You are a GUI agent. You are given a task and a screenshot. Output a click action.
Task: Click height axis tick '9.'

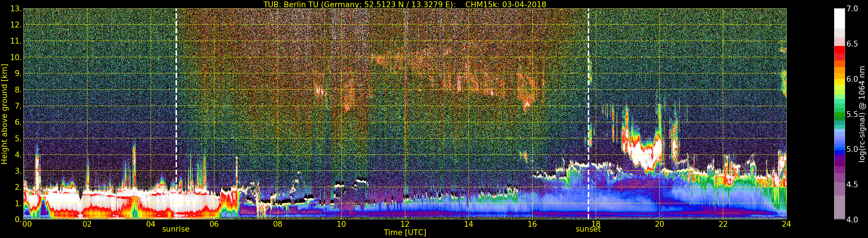[x=18, y=74]
